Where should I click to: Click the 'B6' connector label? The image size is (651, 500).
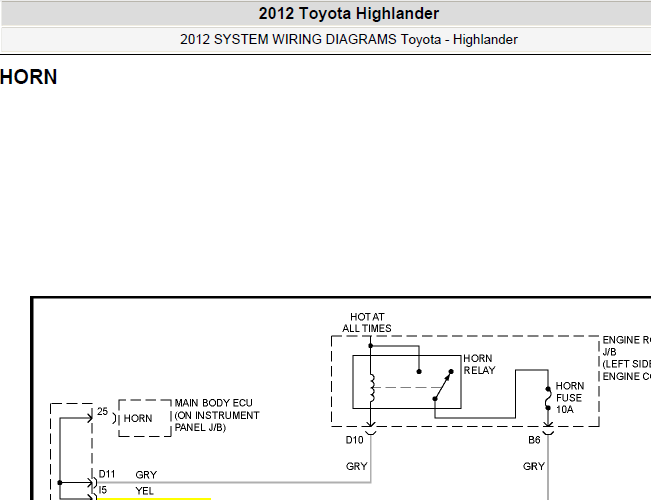point(534,440)
